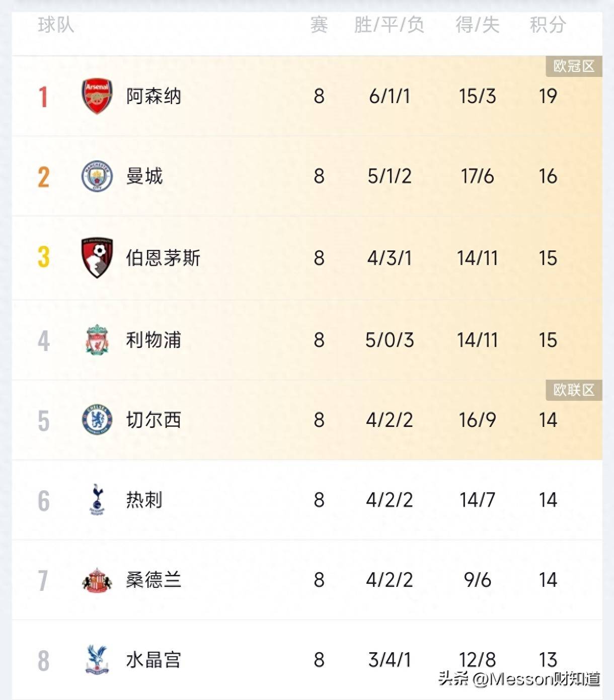
Task: Click the 欧联区 zone badge
Action: click(574, 390)
